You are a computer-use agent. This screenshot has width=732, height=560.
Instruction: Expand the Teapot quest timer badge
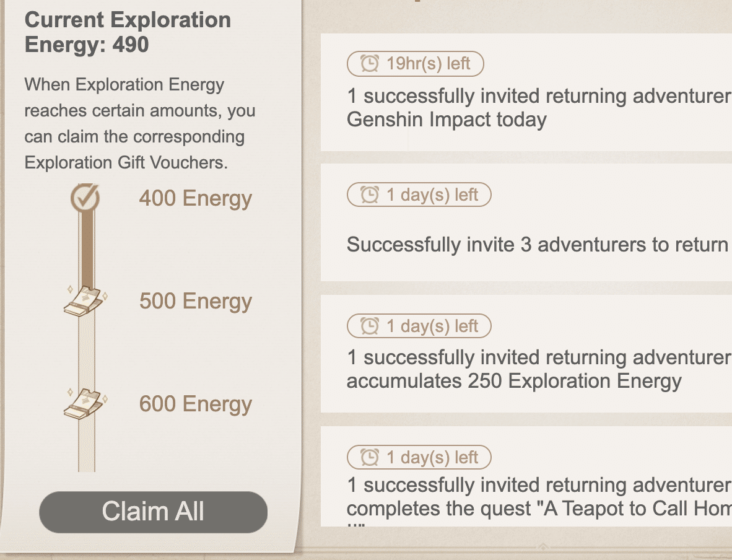click(x=419, y=457)
